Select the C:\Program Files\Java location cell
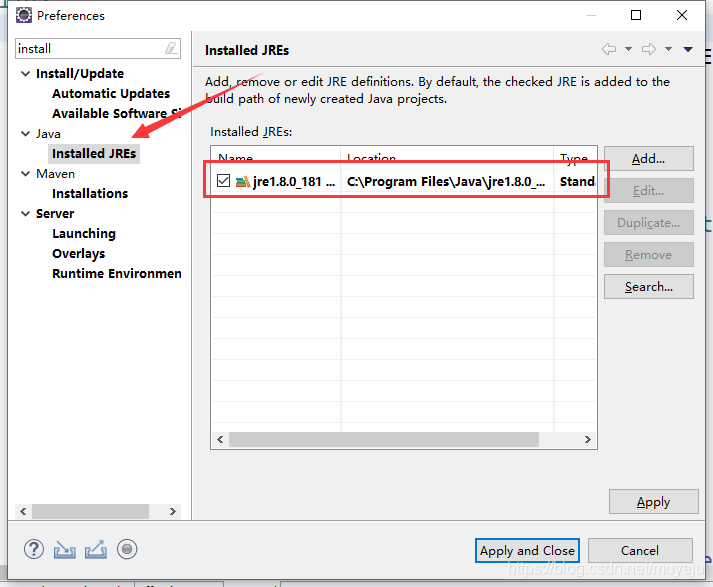The height and width of the screenshot is (587, 713). (x=446, y=181)
